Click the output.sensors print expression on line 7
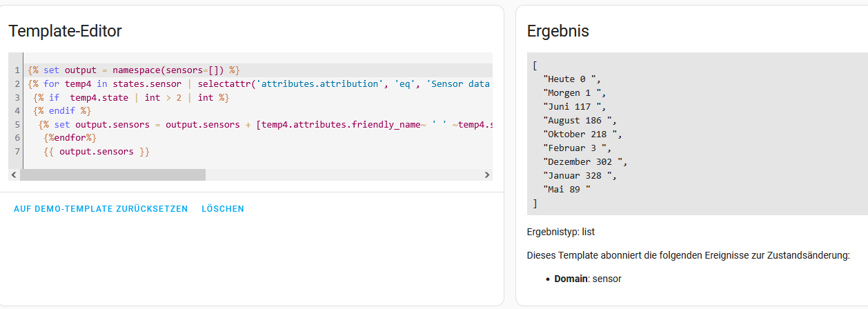The height and width of the screenshot is (309, 868). click(97, 152)
